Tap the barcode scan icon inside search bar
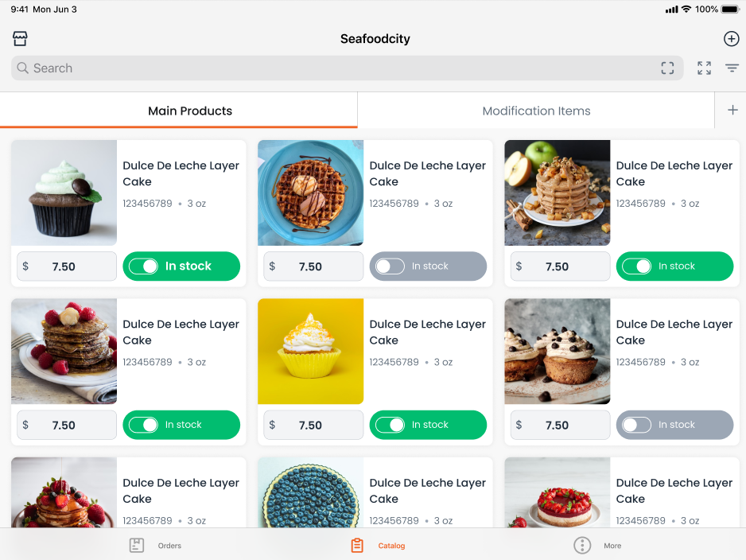This screenshot has height=560, width=746. click(x=667, y=68)
